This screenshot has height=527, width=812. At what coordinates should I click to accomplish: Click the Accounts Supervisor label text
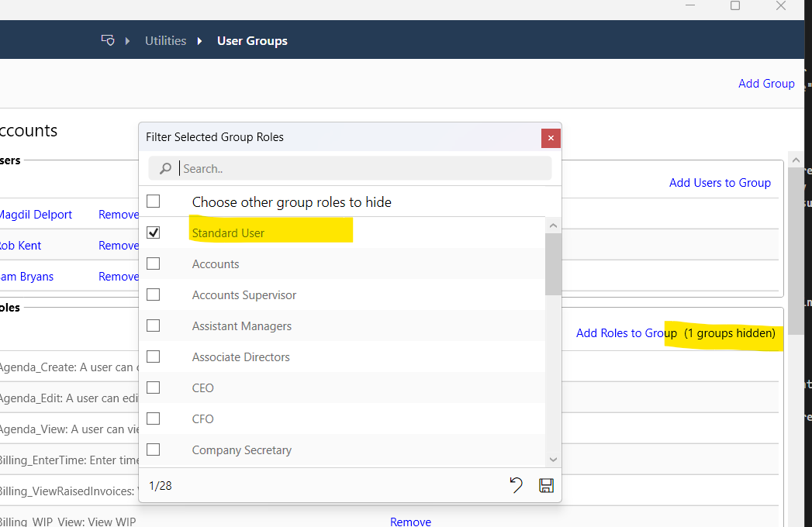tap(244, 295)
